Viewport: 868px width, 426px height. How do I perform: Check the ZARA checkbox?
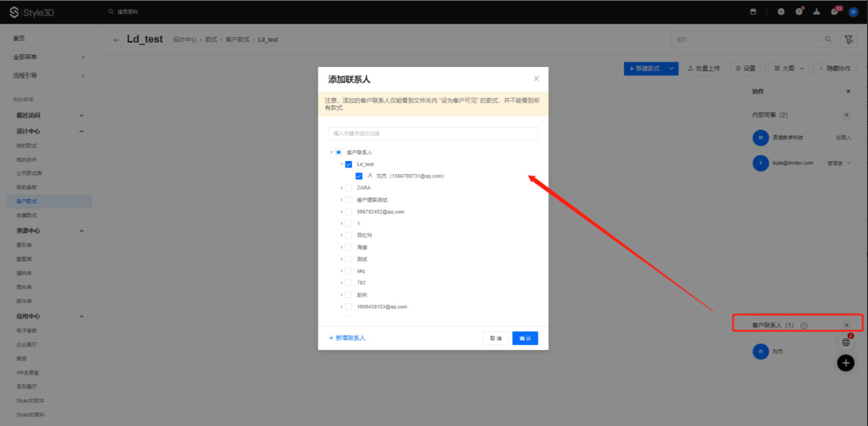pyautogui.click(x=349, y=188)
